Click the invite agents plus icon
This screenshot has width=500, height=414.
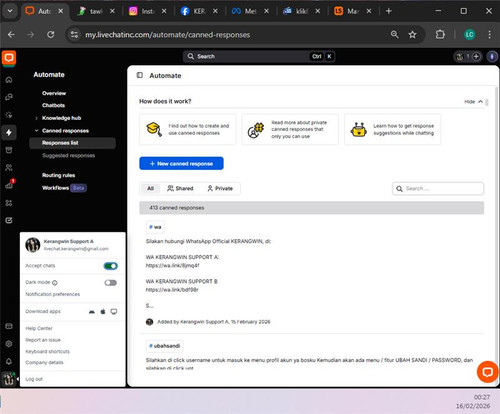pyautogui.click(x=476, y=57)
